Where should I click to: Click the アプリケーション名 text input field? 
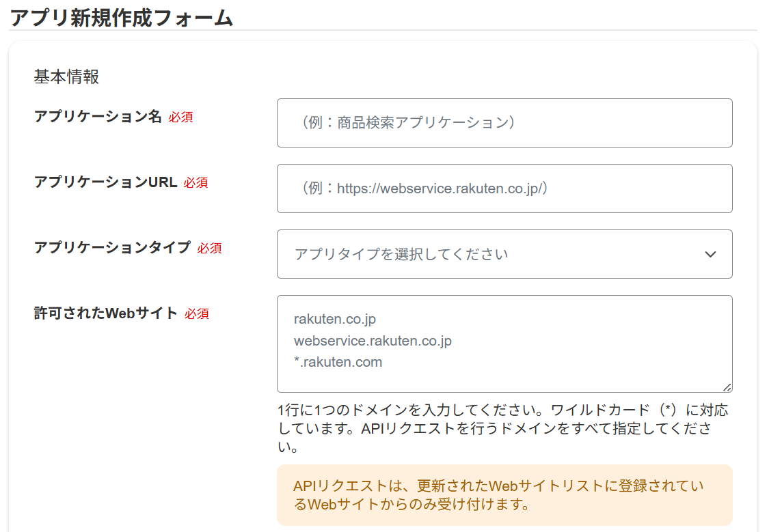504,123
